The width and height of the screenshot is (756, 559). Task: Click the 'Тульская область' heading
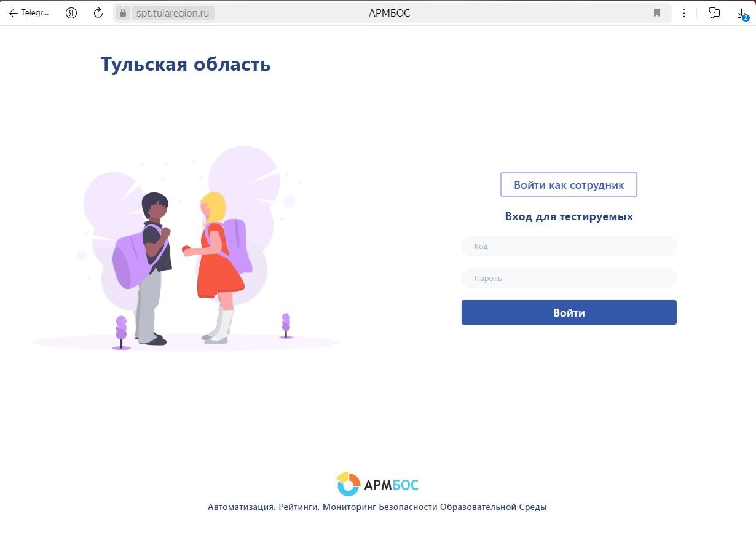point(186,64)
